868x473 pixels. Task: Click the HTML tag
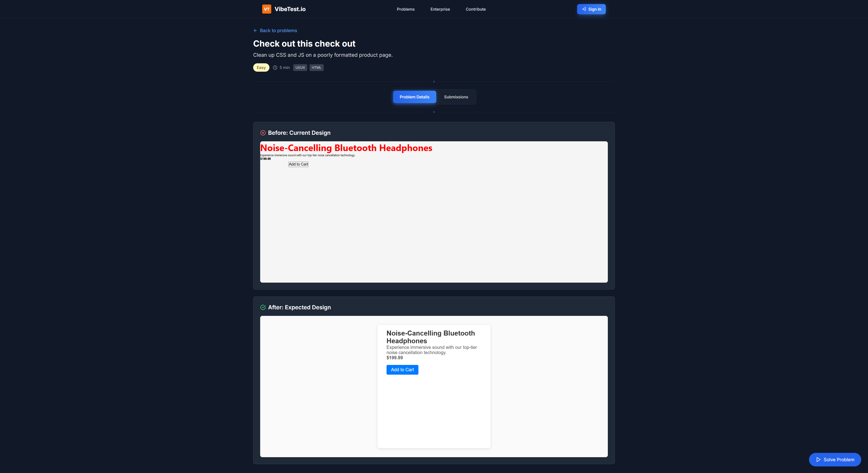coord(316,68)
